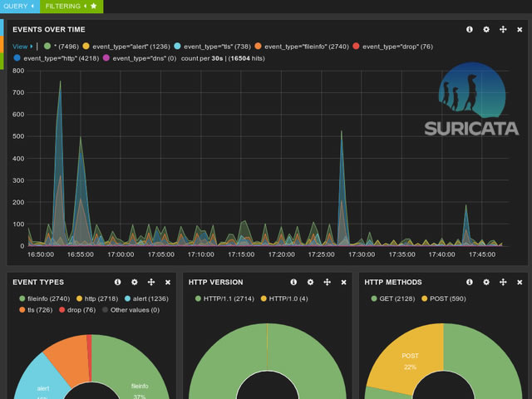Toggle event_type="drop" (76) series
Screen dimensions: 532x399
click(393, 47)
